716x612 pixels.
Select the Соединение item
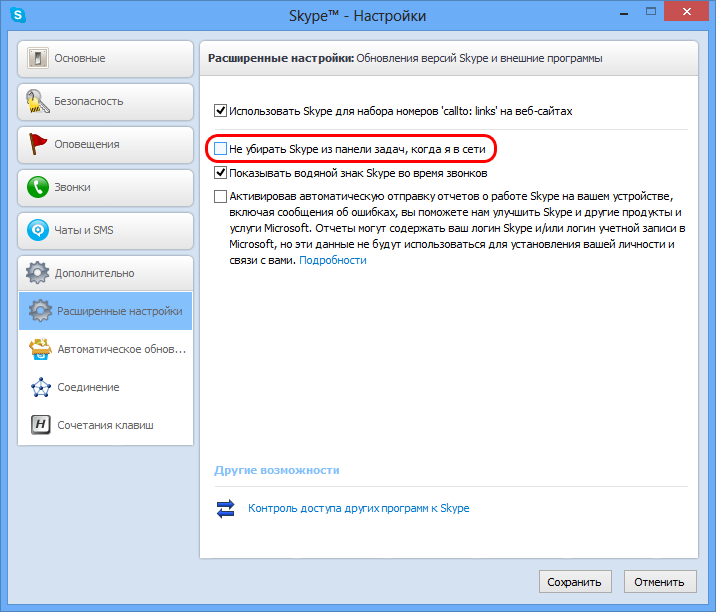pyautogui.click(x=105, y=387)
